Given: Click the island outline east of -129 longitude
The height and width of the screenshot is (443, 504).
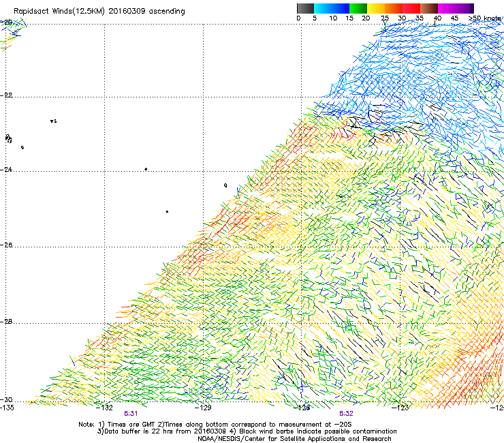Looking at the screenshot, I should click(x=225, y=185).
